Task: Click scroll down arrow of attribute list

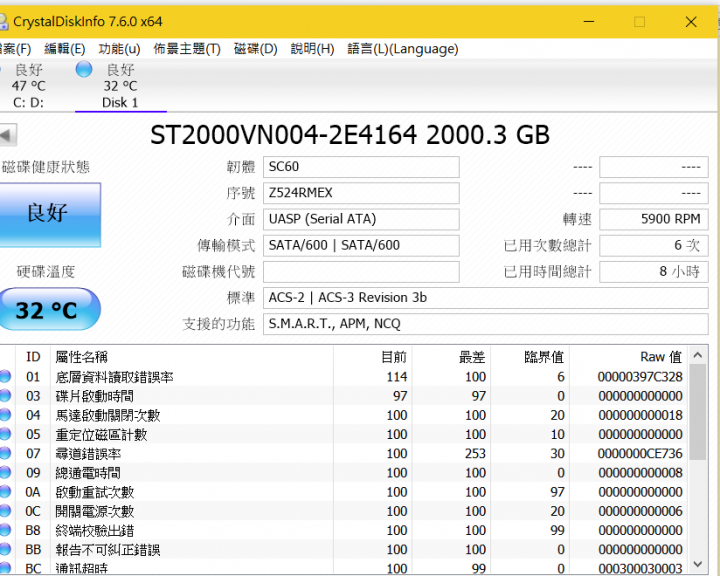Action: click(698, 564)
